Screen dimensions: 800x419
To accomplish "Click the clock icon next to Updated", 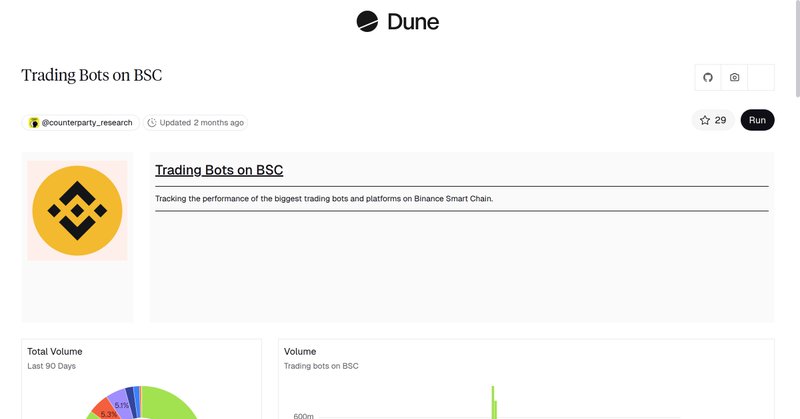I will [x=152, y=122].
